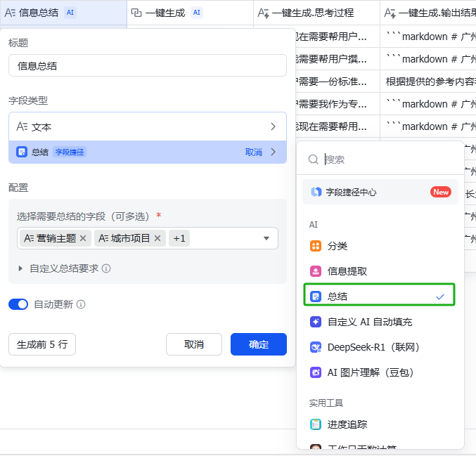This screenshot has height=456, width=476.
Task: Click 取消 link in 总结 shortcut row
Action: (254, 152)
